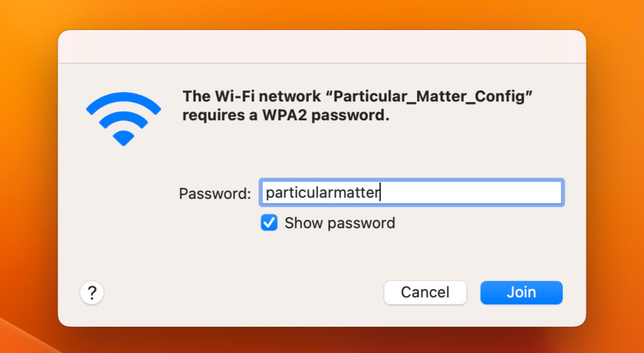Focus the Password input field
Image resolution: width=644 pixels, height=353 pixels.
point(411,192)
